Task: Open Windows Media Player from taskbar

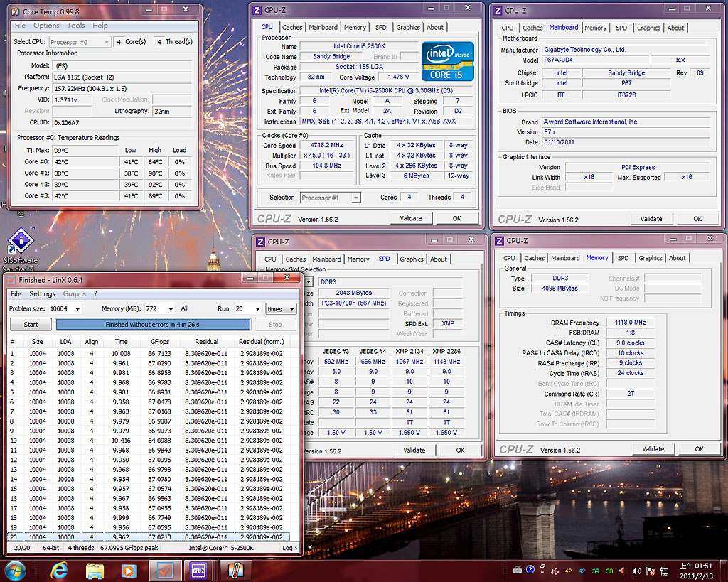Action: pos(129,571)
